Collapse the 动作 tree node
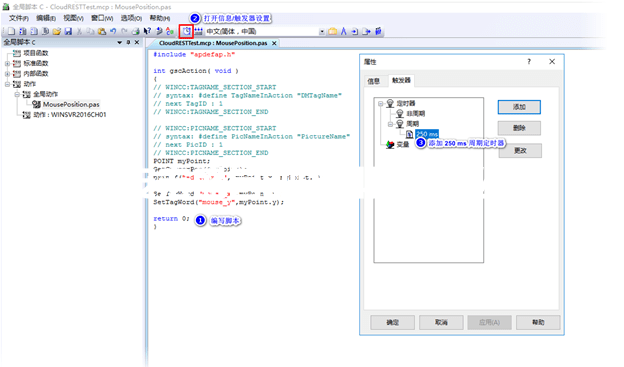Image resolution: width=624 pixels, height=367 pixels. coord(7,84)
